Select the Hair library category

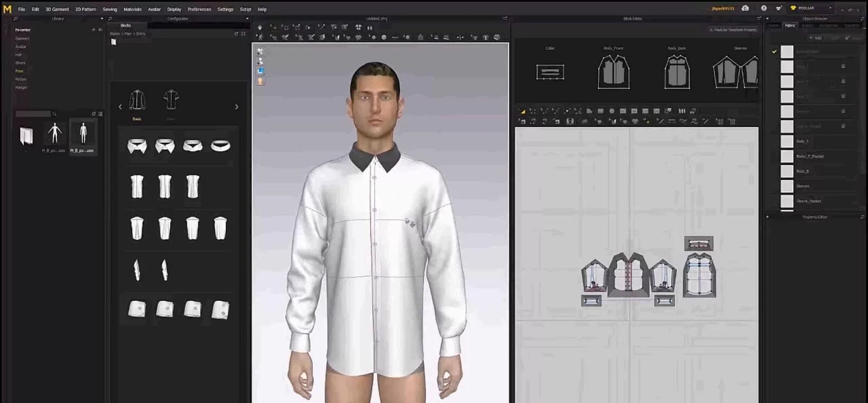tap(18, 55)
